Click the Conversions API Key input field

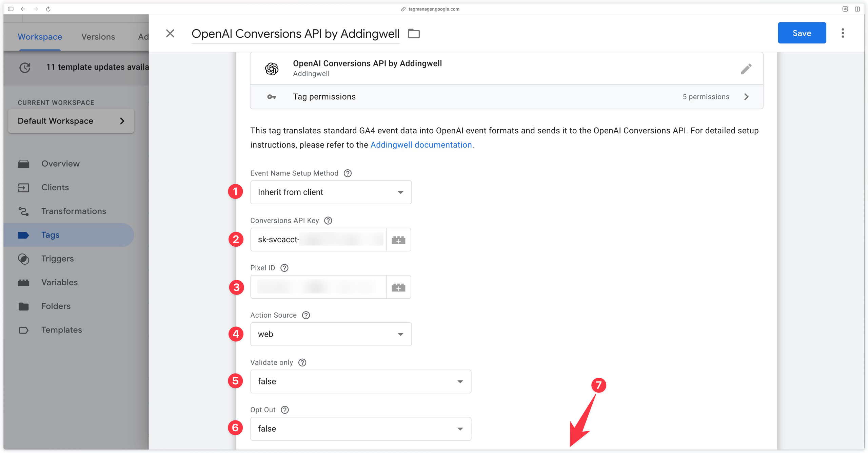click(318, 240)
